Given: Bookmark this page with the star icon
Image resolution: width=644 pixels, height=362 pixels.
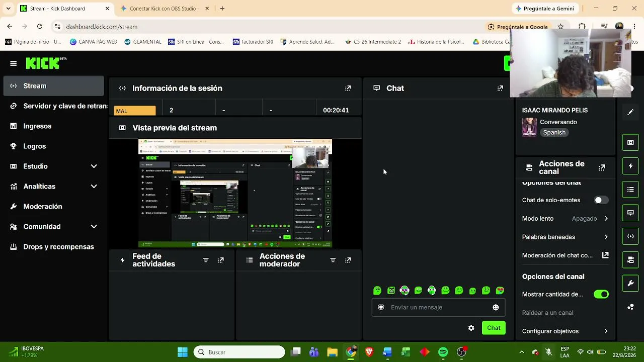Looking at the screenshot, I should point(560,27).
